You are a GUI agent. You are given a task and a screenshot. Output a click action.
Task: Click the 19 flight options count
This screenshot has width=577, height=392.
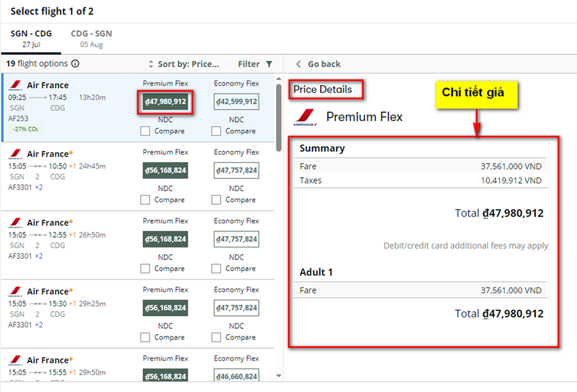point(37,63)
